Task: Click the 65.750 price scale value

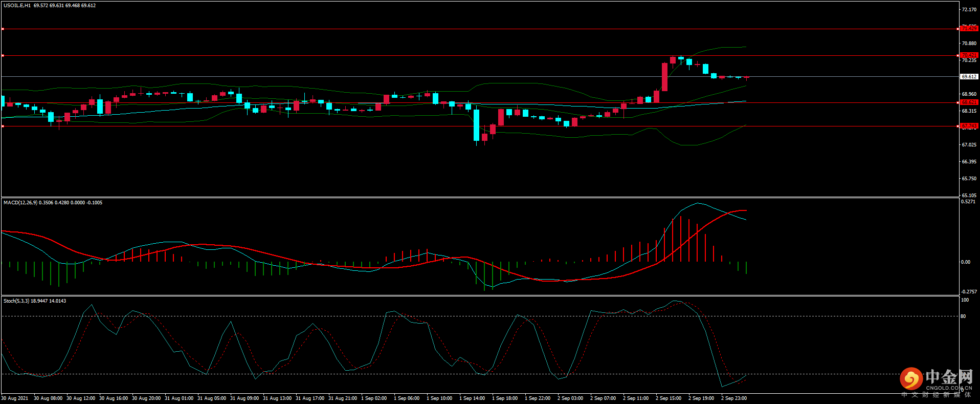Action: click(x=969, y=179)
